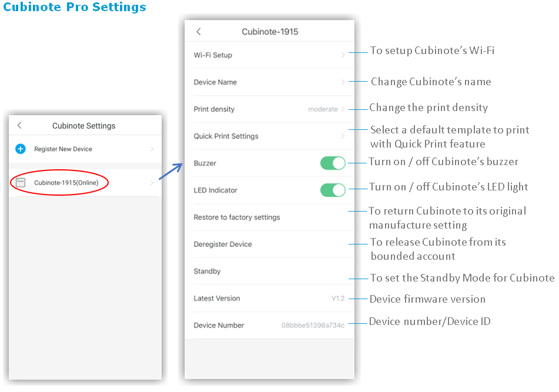559x392 pixels.
Task: Tap the Latest Version entry
Action: (x=270, y=299)
